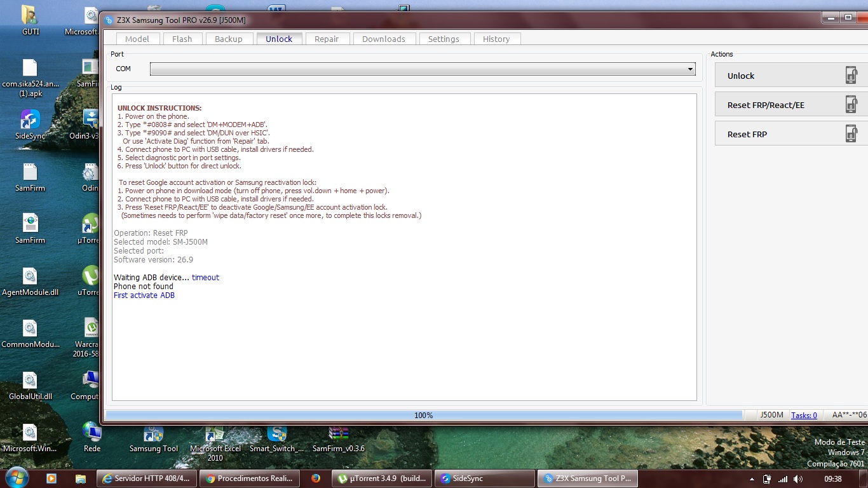The height and width of the screenshot is (488, 868).
Task: Click Reset FRP/React/EE button
Action: 791,104
